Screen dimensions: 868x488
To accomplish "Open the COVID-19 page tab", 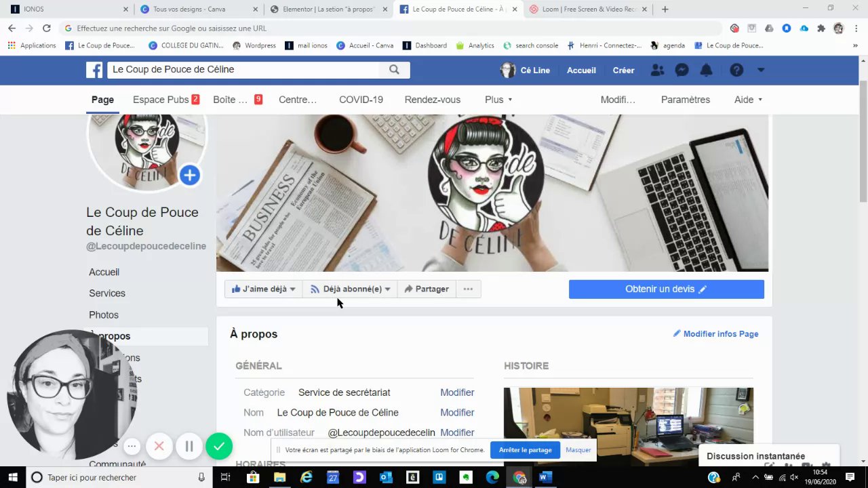I will [361, 100].
